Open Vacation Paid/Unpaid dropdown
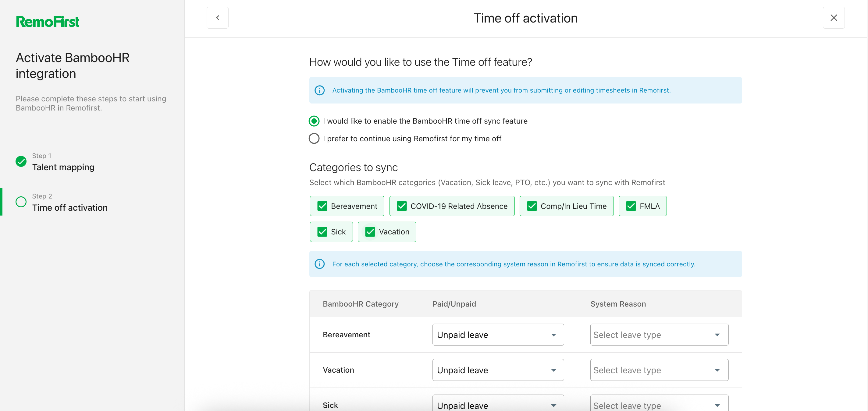Image resolution: width=868 pixels, height=411 pixels. pyautogui.click(x=498, y=370)
